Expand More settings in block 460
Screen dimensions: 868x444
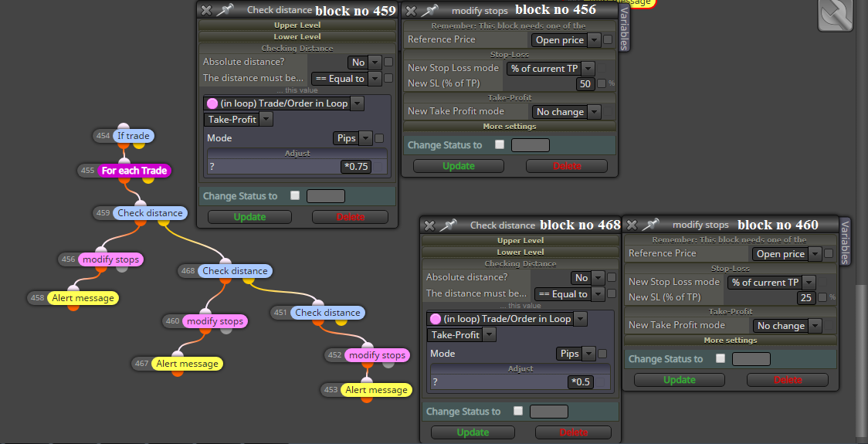coord(731,340)
